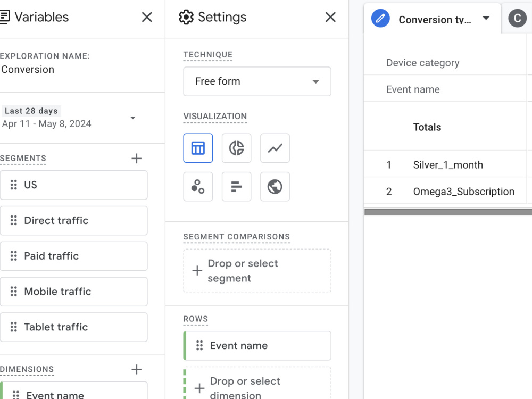Click the TECHNIQUE section label
This screenshot has height=399, width=532.
[x=208, y=55]
